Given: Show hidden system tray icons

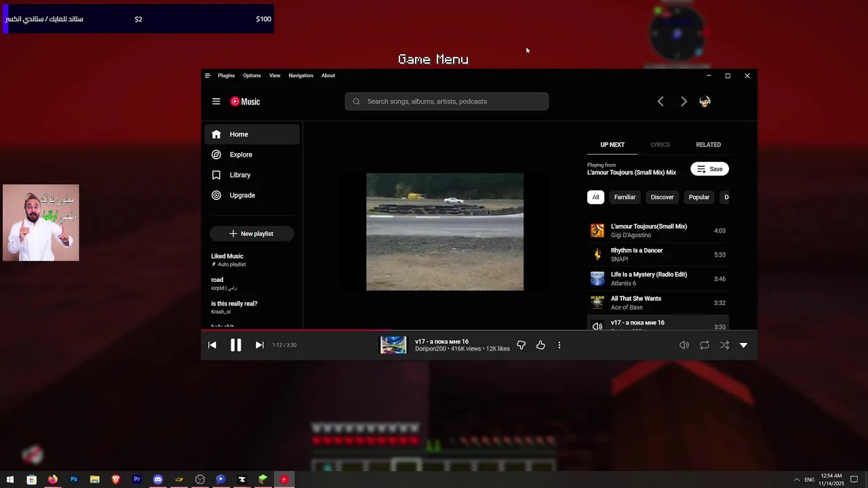Looking at the screenshot, I should [797, 479].
